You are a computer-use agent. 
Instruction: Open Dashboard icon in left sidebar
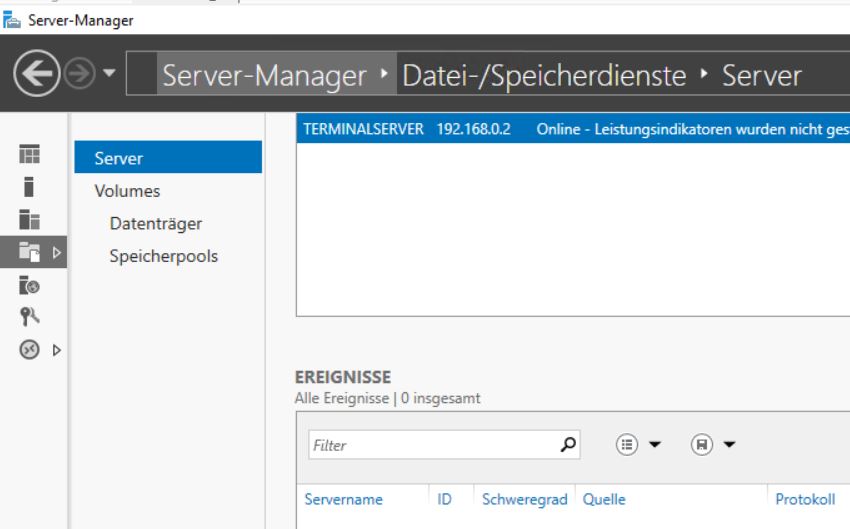coord(29,154)
